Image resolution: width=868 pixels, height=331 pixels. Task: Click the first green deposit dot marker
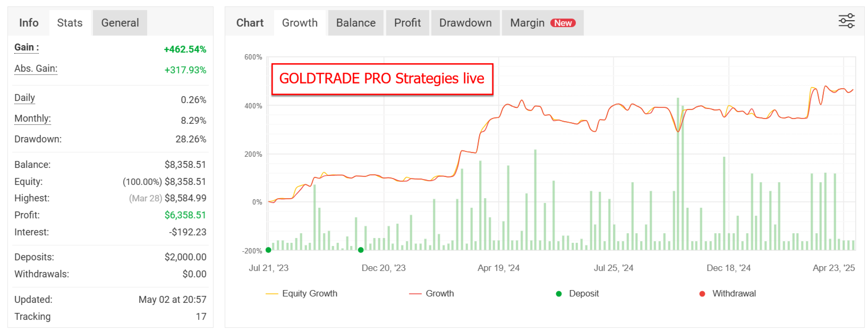coord(268,250)
